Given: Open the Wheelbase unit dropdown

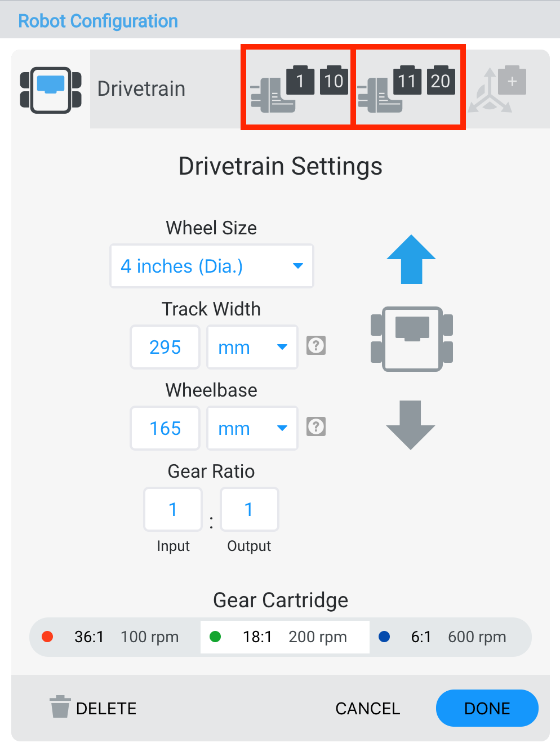Looking at the screenshot, I should coord(252,428).
